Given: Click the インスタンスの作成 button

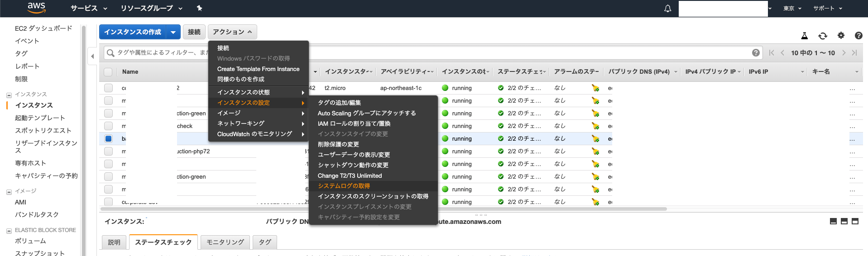Looking at the screenshot, I should [133, 32].
